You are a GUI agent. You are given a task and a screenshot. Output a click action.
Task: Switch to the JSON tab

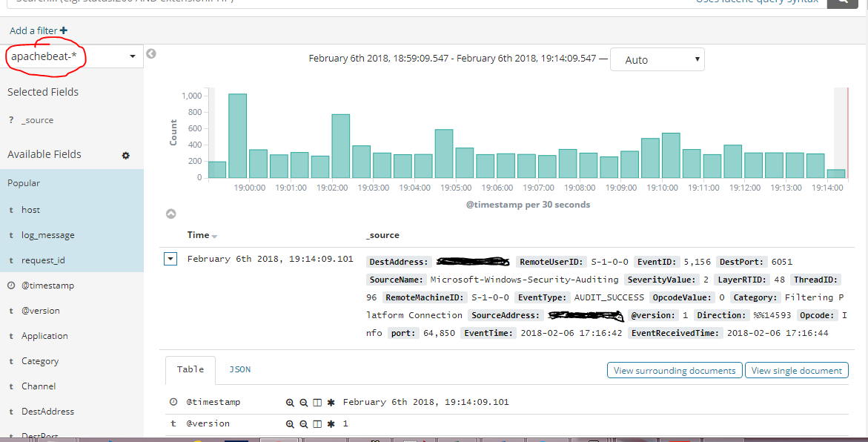click(x=239, y=369)
